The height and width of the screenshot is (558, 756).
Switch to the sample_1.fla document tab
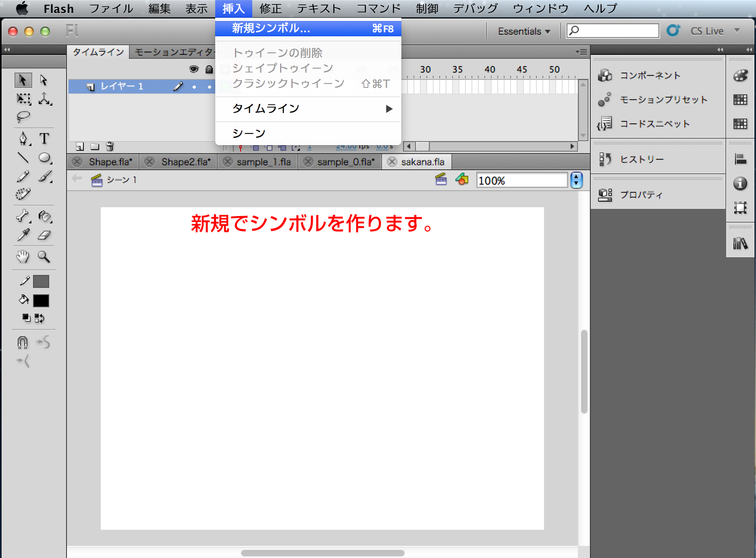click(264, 162)
